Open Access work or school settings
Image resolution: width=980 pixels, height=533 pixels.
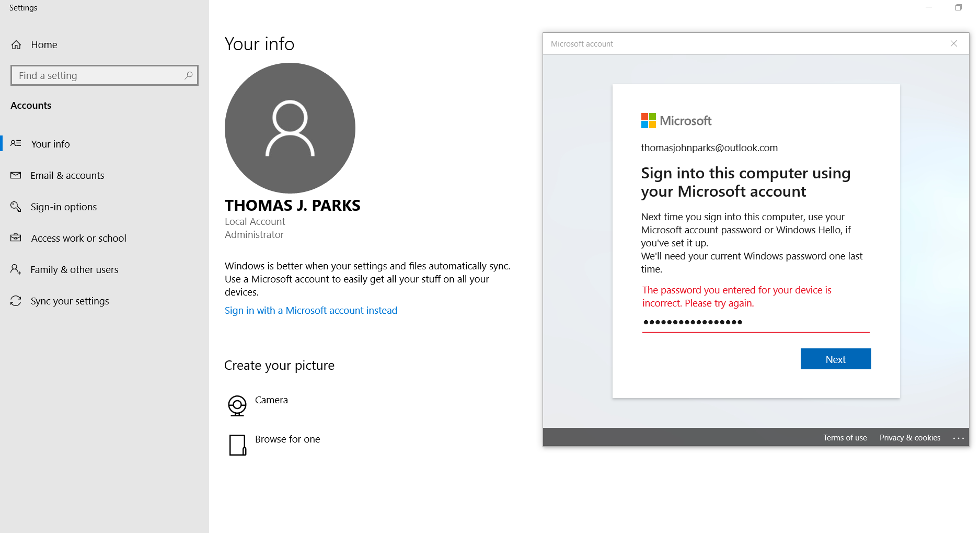78,238
